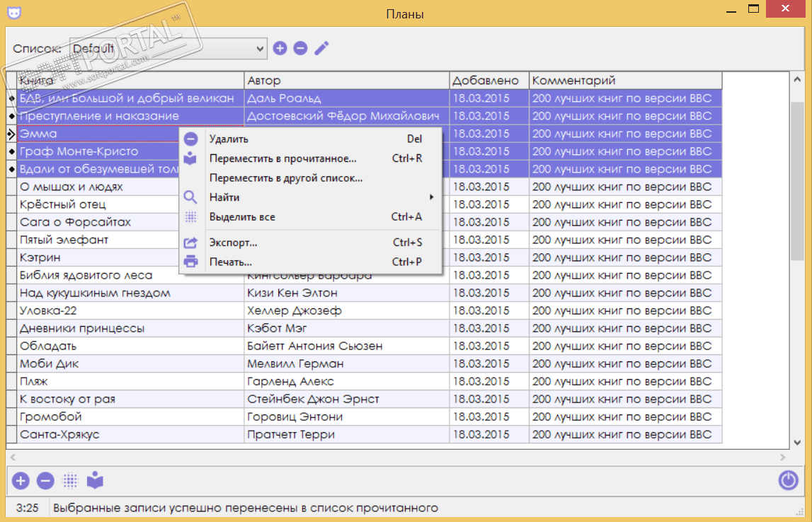This screenshot has width=812, height=522.
Task: Click author Горовиц Энтони
Action: [346, 417]
